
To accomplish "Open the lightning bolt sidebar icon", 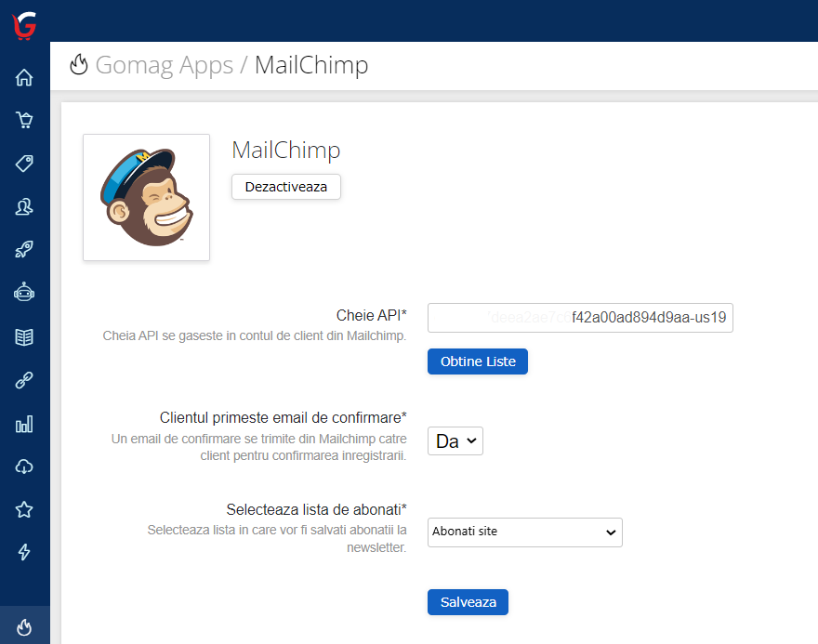I will point(24,552).
